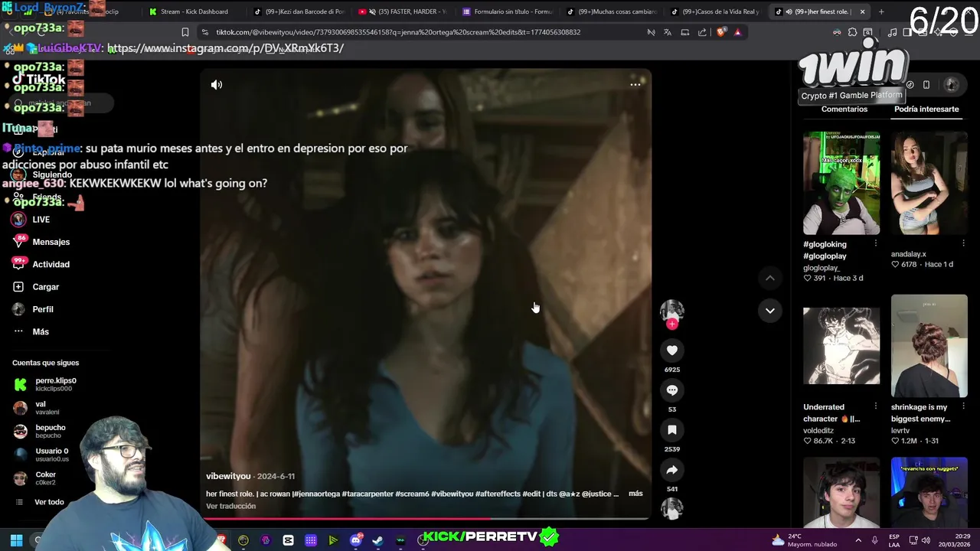Open the Brave Rewards triangle icon

point(737,32)
